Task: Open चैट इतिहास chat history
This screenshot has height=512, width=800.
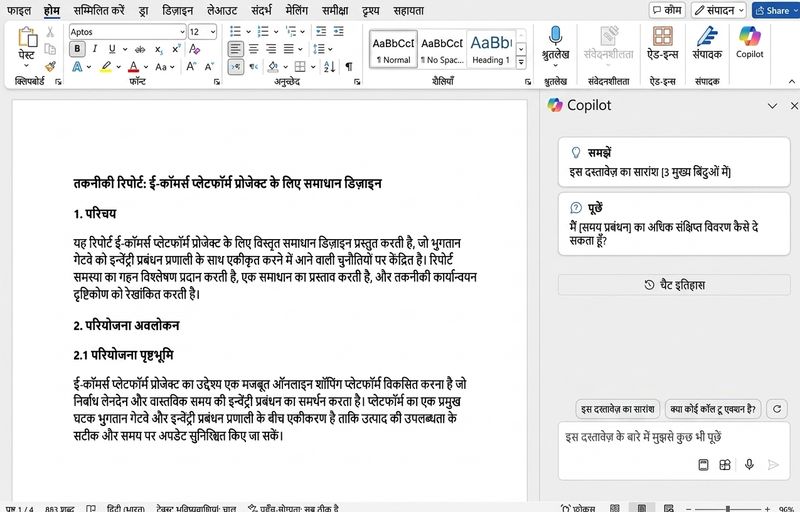Action: 674,285
